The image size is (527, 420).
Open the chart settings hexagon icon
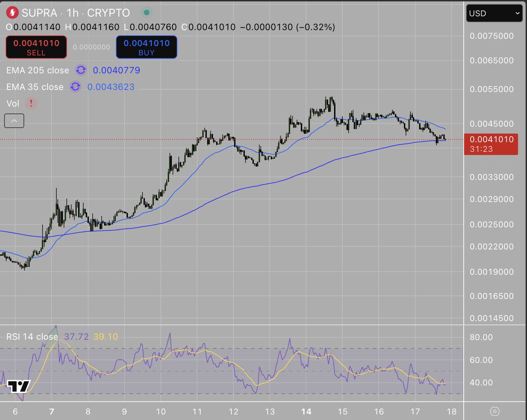tap(495, 412)
